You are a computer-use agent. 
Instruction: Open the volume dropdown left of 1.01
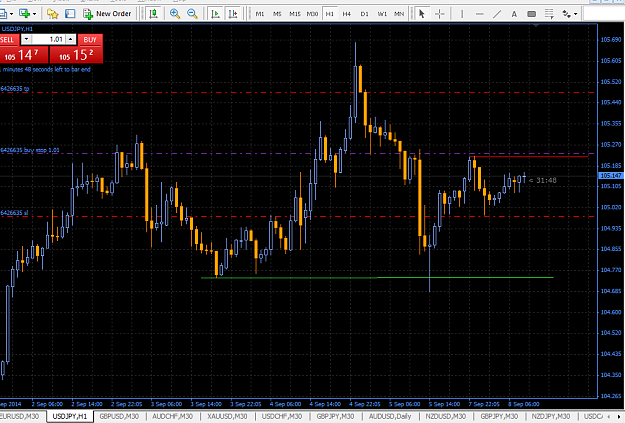click(26, 39)
